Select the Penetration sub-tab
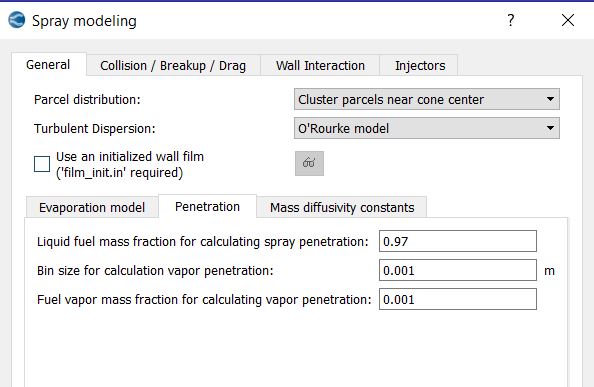The width and height of the screenshot is (594, 387). click(207, 206)
